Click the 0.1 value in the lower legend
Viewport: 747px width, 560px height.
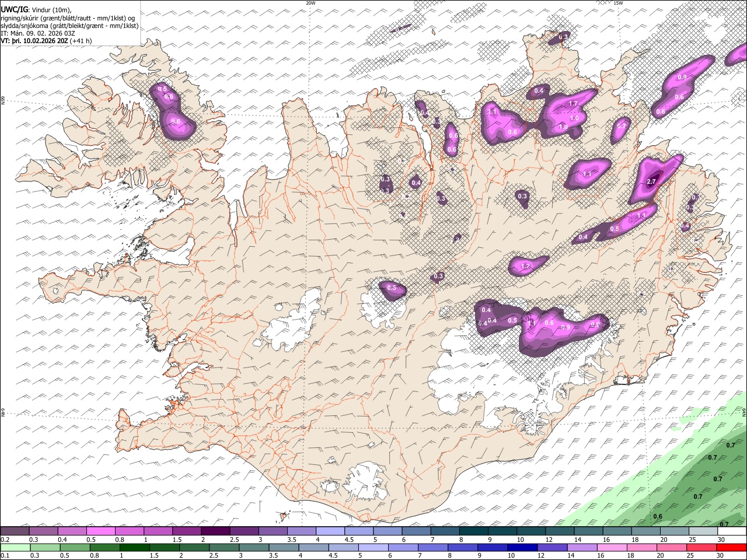click(5, 556)
